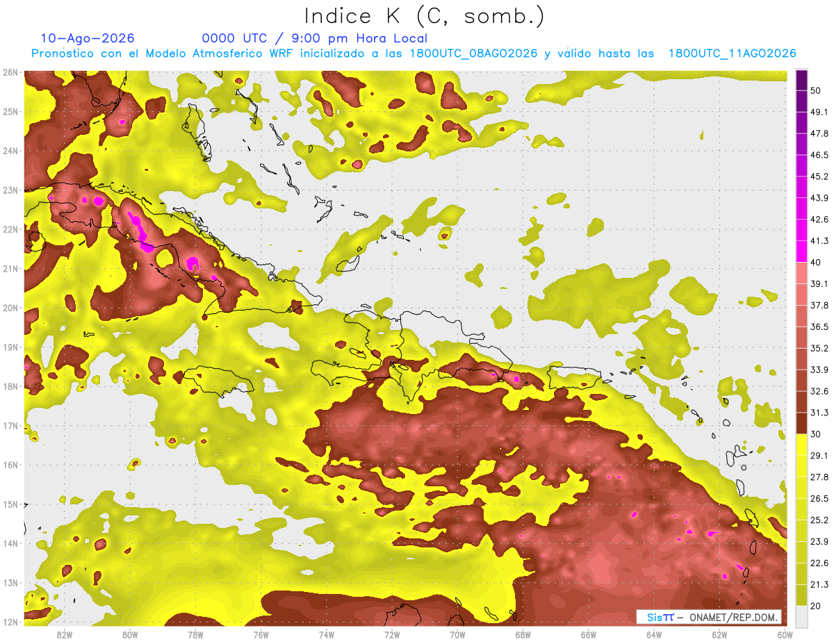Viewport: 834px width, 644px height.
Task: Click the "70W" longitude axis label
Action: (457, 635)
